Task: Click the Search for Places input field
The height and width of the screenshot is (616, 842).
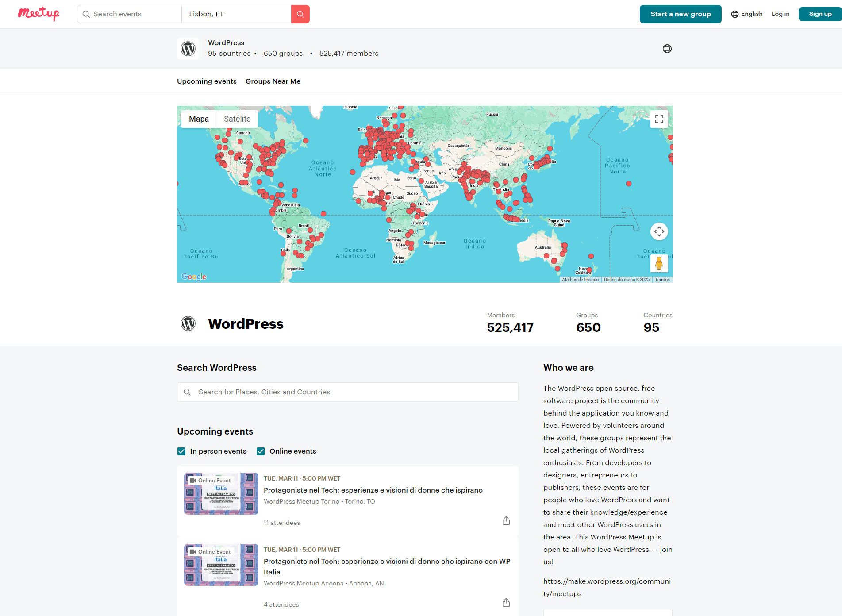Action: tap(347, 392)
